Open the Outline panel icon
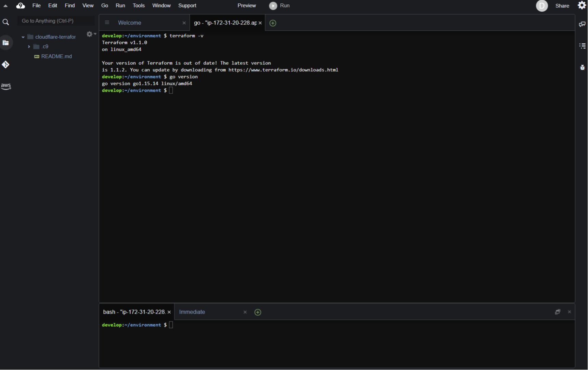This screenshot has height=370, width=588. click(582, 46)
